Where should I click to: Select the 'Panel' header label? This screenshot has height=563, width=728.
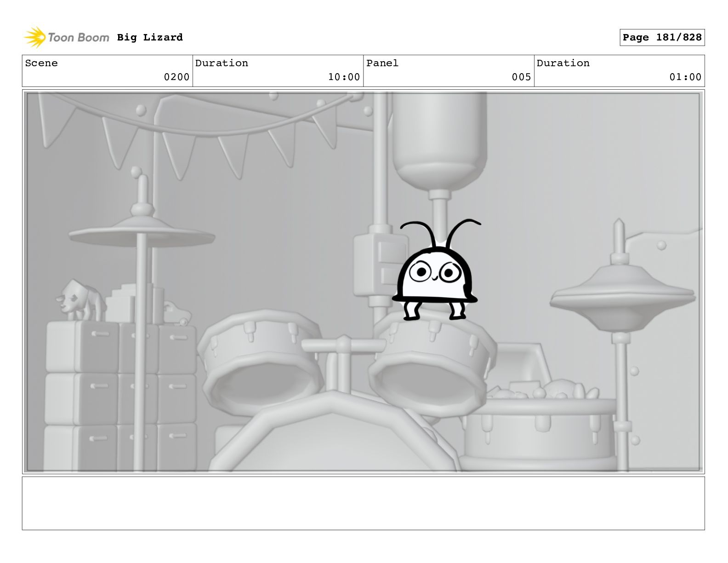tap(382, 63)
